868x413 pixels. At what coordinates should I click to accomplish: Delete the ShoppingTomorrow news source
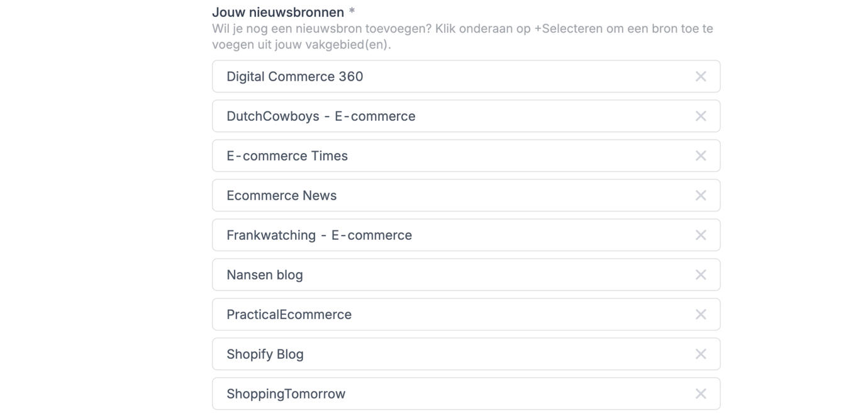(x=701, y=394)
